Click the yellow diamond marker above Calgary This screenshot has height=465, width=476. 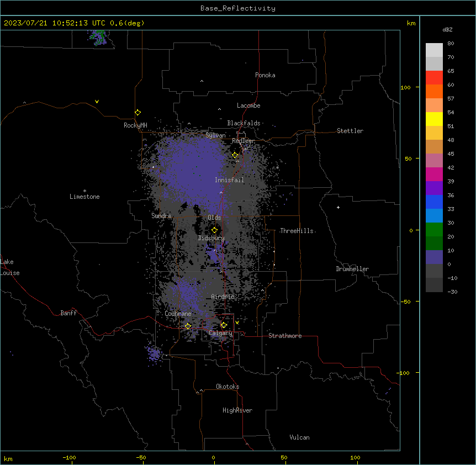[x=224, y=325]
